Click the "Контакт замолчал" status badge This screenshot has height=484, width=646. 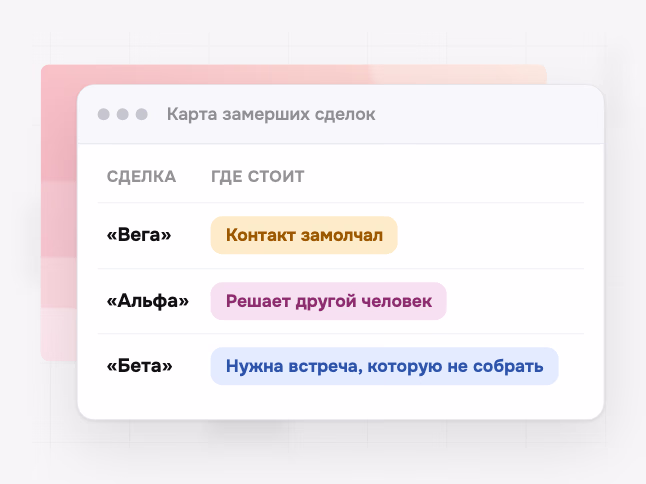pos(304,235)
